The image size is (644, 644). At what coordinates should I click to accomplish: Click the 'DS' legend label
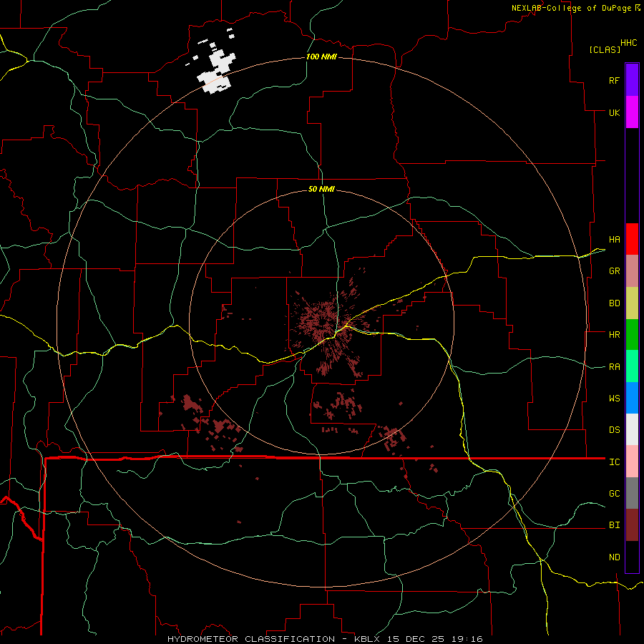pyautogui.click(x=614, y=430)
